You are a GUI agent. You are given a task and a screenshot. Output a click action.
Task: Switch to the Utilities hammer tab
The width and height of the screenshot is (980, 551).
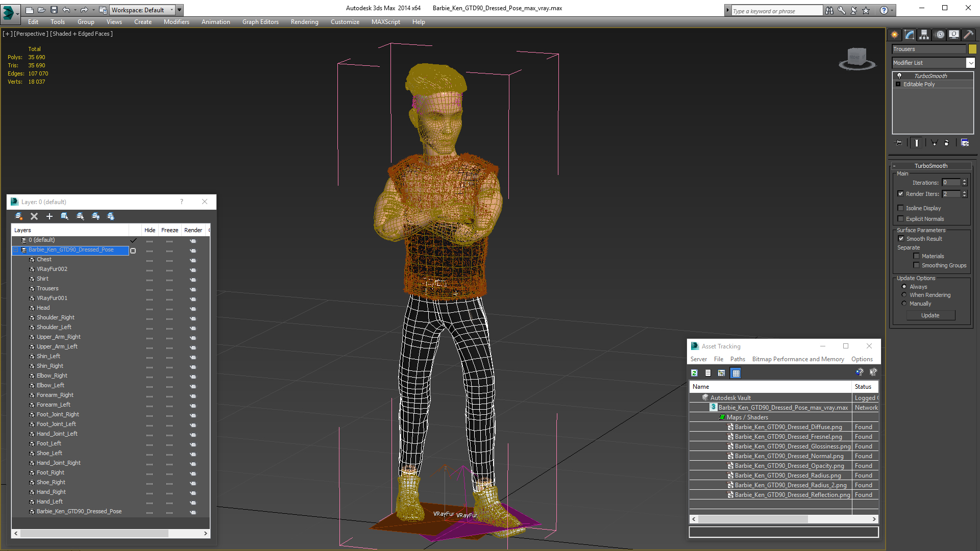click(968, 35)
